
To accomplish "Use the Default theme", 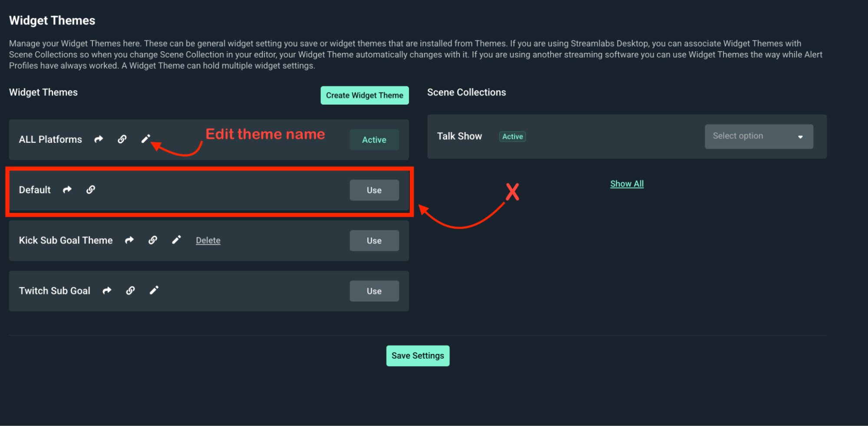I will point(374,190).
